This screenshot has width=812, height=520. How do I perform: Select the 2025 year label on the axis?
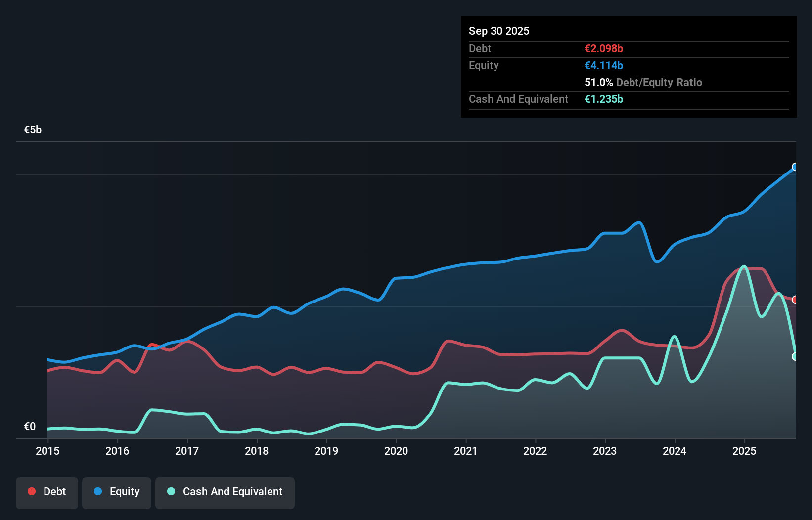745,451
